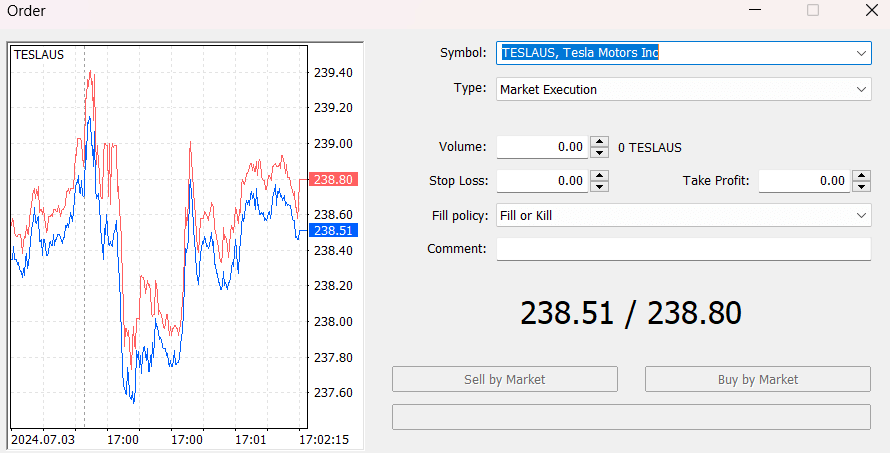Click the red 238.80 ask price label

(333, 180)
